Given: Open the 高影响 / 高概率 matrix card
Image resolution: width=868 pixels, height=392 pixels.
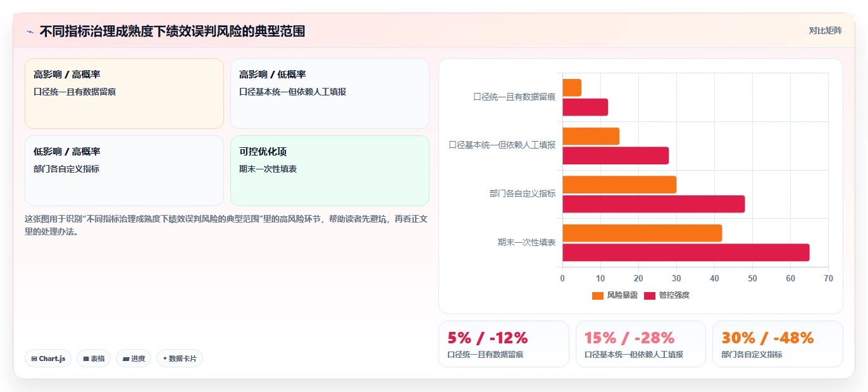Looking at the screenshot, I should pos(124,94).
